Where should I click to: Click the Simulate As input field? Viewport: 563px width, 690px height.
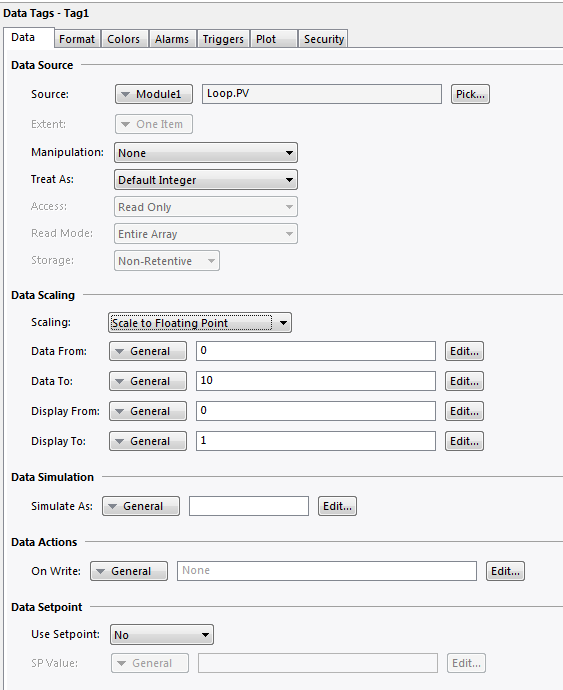coord(249,506)
